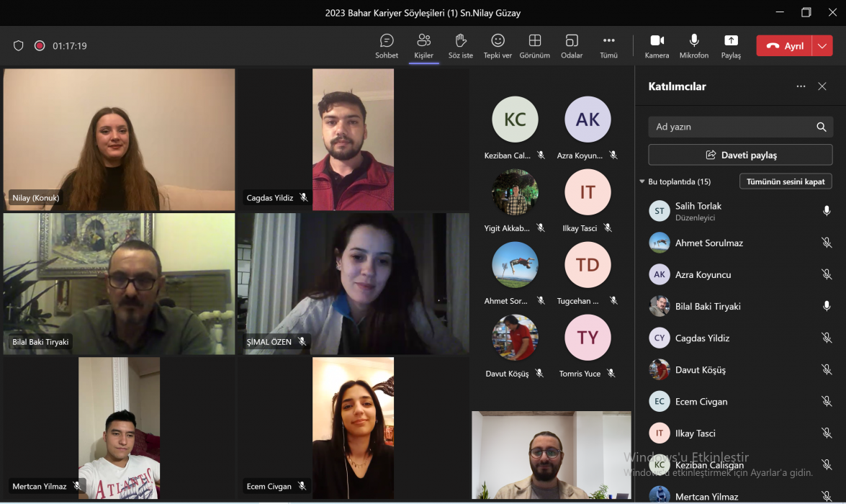Toggle the Kamera on or off
The height and width of the screenshot is (504, 846).
click(657, 45)
